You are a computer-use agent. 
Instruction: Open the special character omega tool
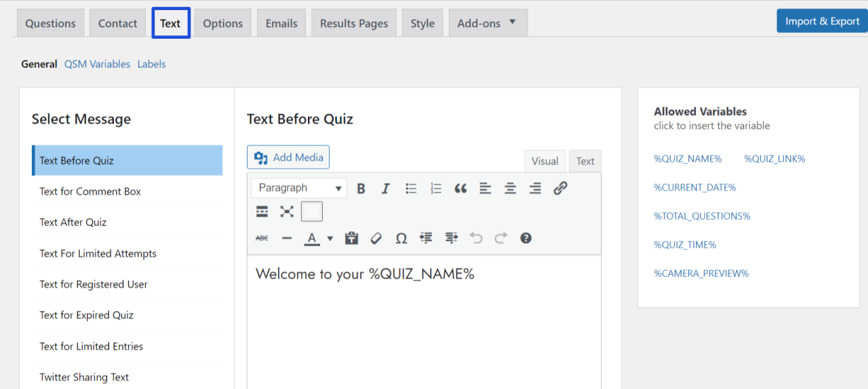coord(401,238)
